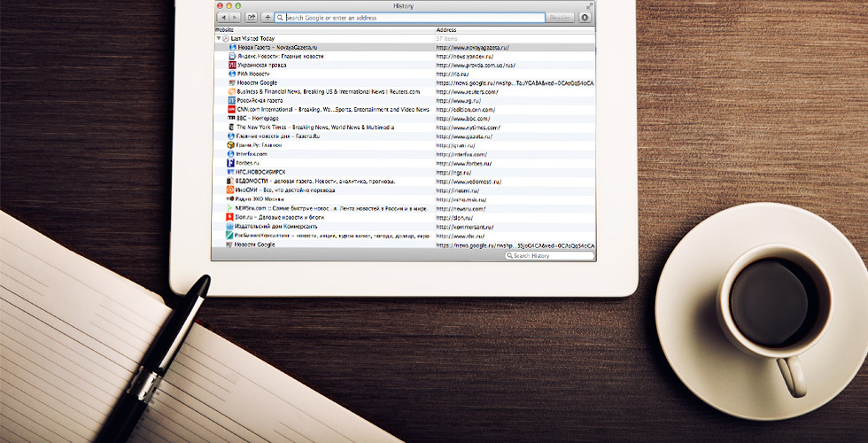Click the Reader button
The image size is (868, 443).
tap(561, 18)
